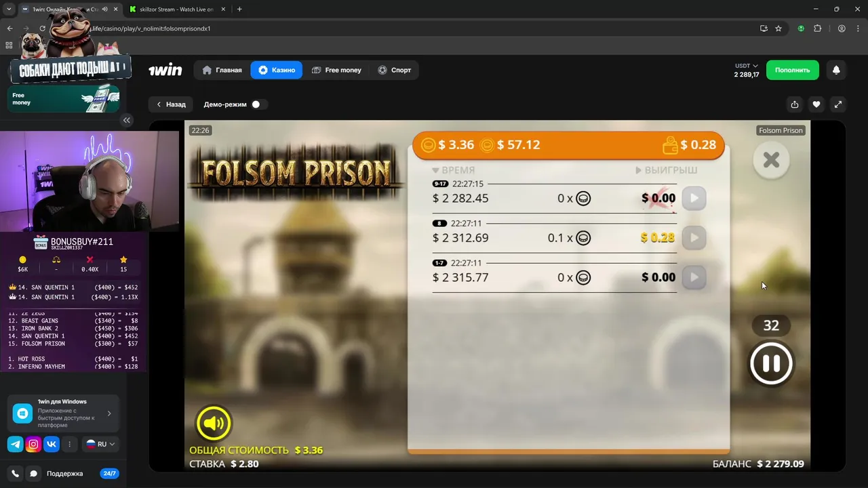Replay the $0.28 win round
The image size is (868, 488).
tap(694, 238)
